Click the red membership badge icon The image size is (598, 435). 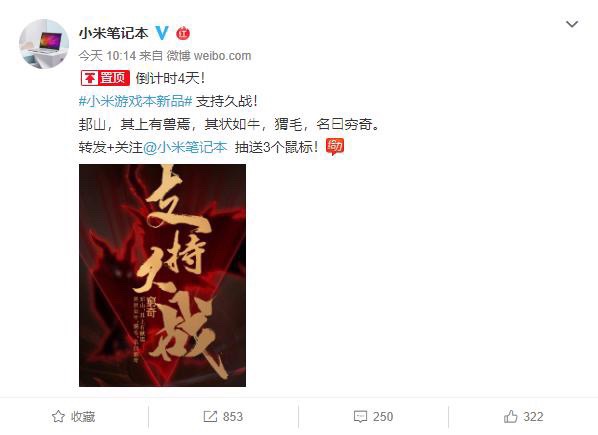(183, 33)
